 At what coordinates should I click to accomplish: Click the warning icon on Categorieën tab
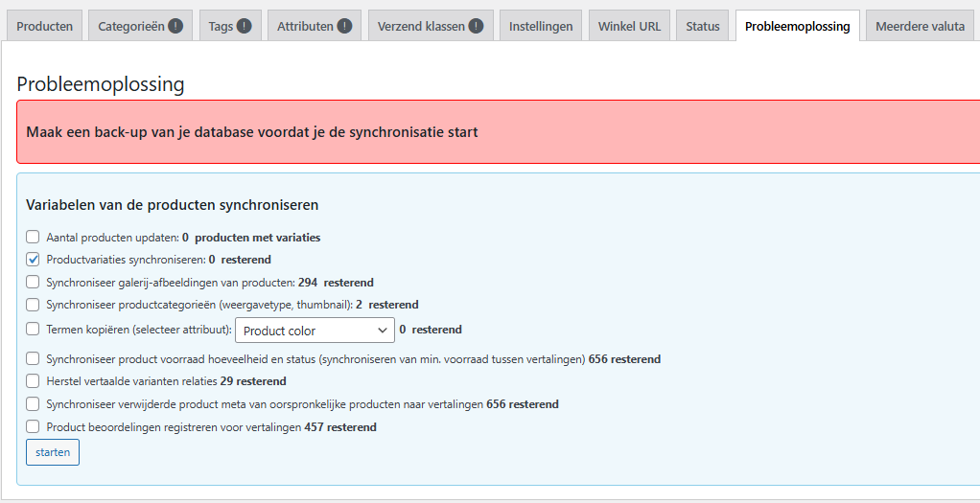pyautogui.click(x=175, y=26)
